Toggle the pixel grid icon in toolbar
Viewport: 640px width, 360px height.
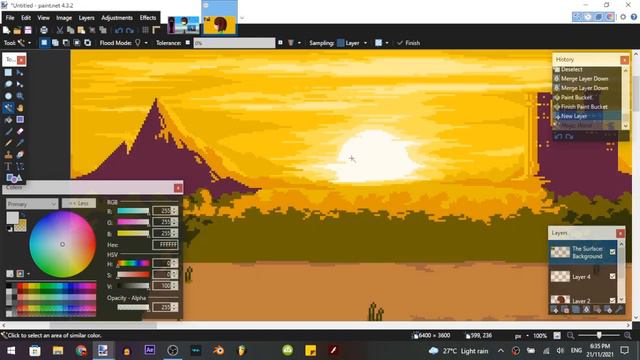pos(145,30)
